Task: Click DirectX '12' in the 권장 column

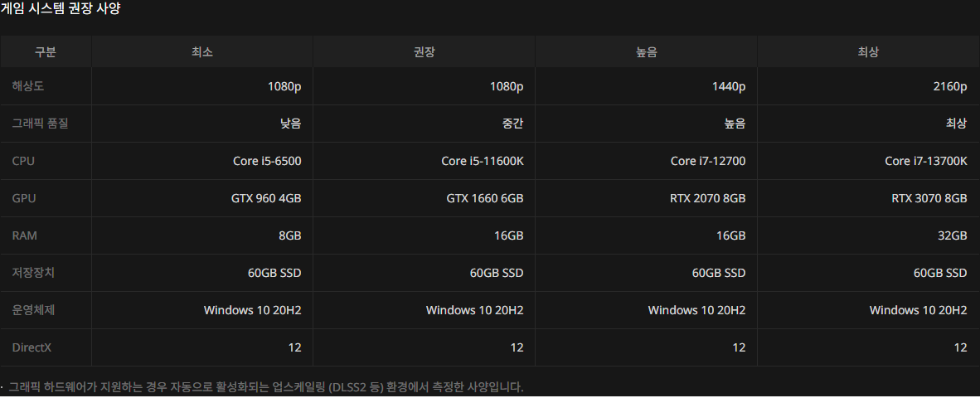Action: 517,347
